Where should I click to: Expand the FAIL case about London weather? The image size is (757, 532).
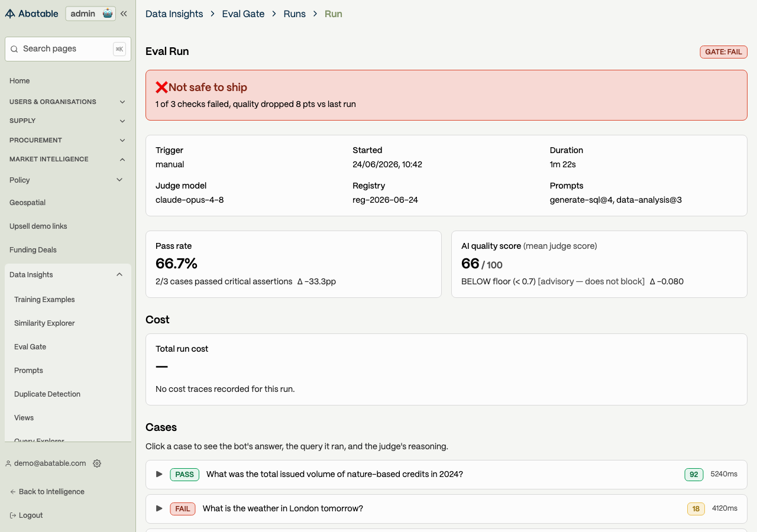click(159, 508)
